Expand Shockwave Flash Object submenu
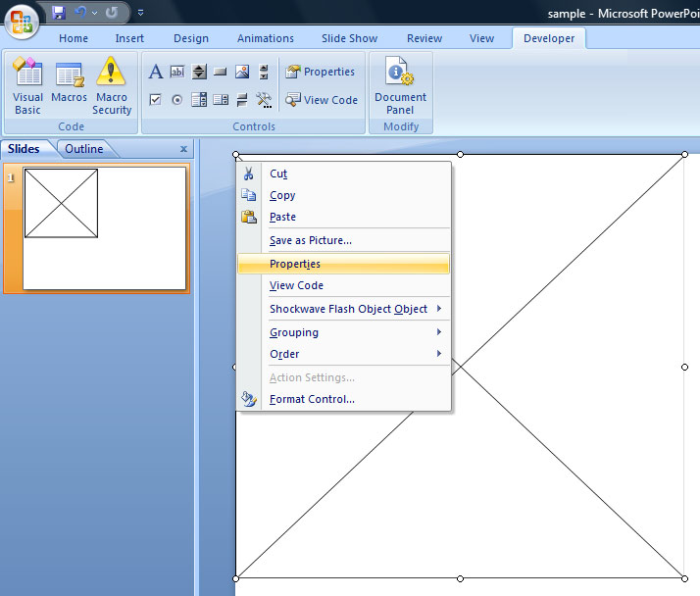 pyautogui.click(x=348, y=309)
